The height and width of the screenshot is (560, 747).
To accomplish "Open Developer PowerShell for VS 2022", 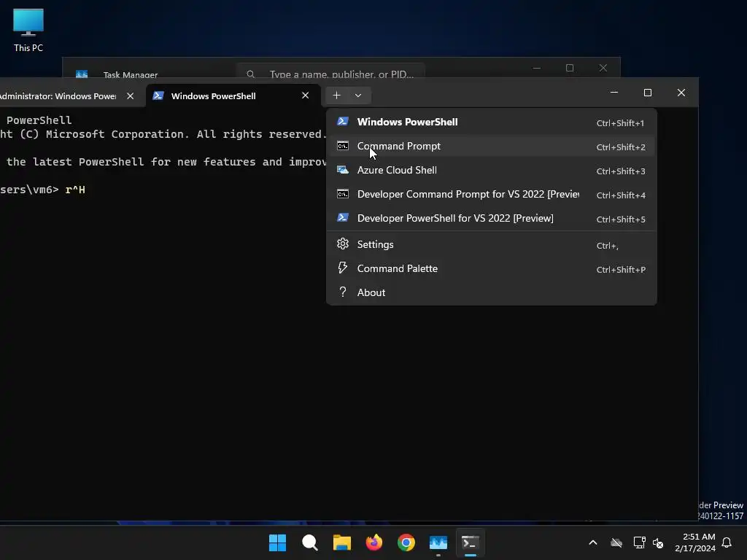I will tap(491, 218).
